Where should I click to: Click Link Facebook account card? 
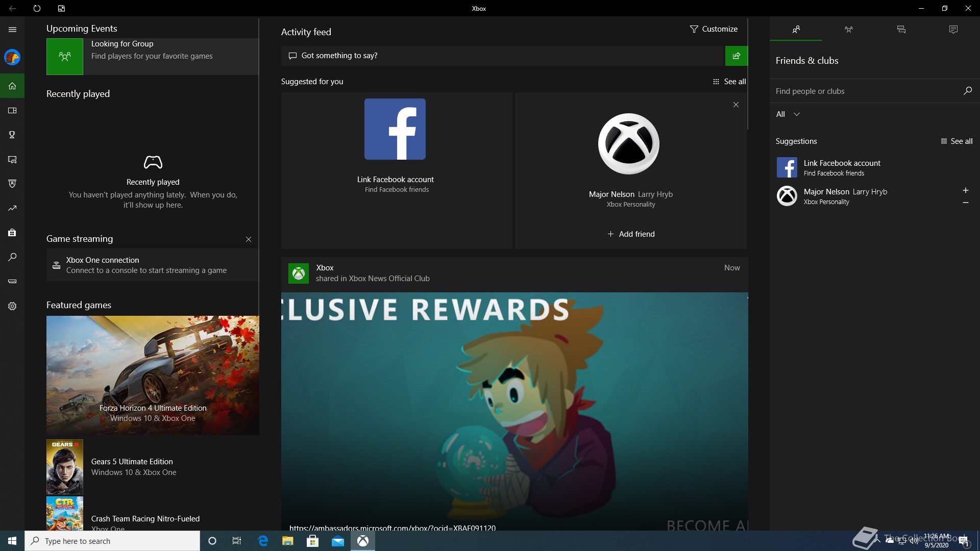click(x=396, y=170)
